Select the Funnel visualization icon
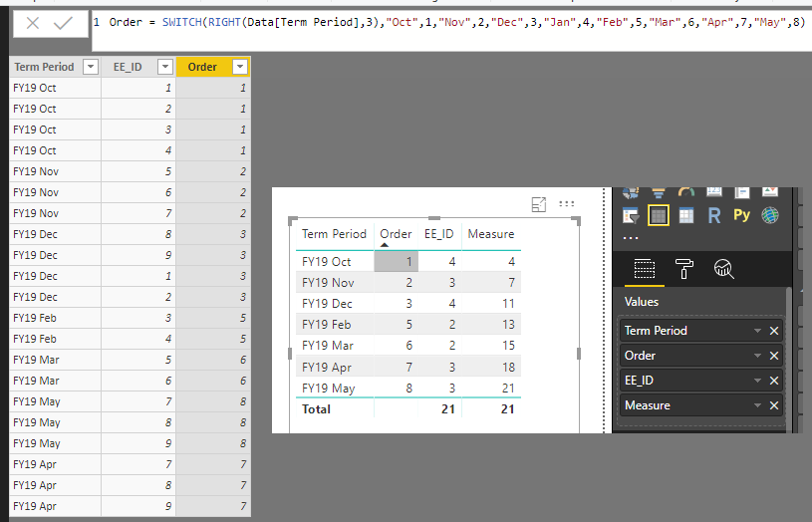Image resolution: width=812 pixels, height=522 pixels. pos(659,192)
